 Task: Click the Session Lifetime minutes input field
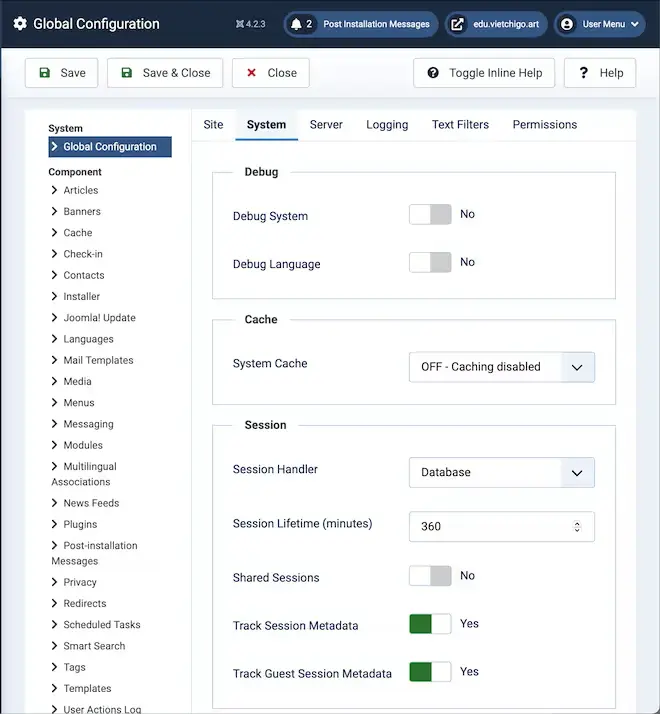tap(488, 526)
